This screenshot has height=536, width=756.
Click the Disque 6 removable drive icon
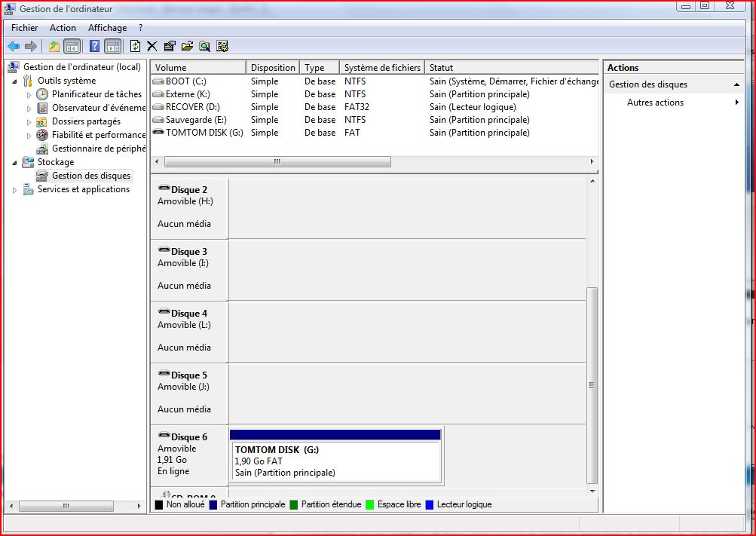(164, 435)
